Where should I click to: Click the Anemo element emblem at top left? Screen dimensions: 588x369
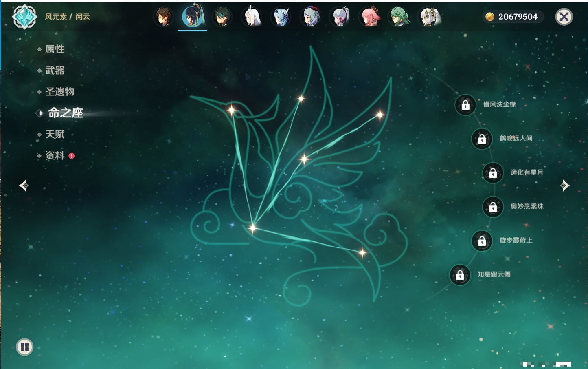click(24, 17)
